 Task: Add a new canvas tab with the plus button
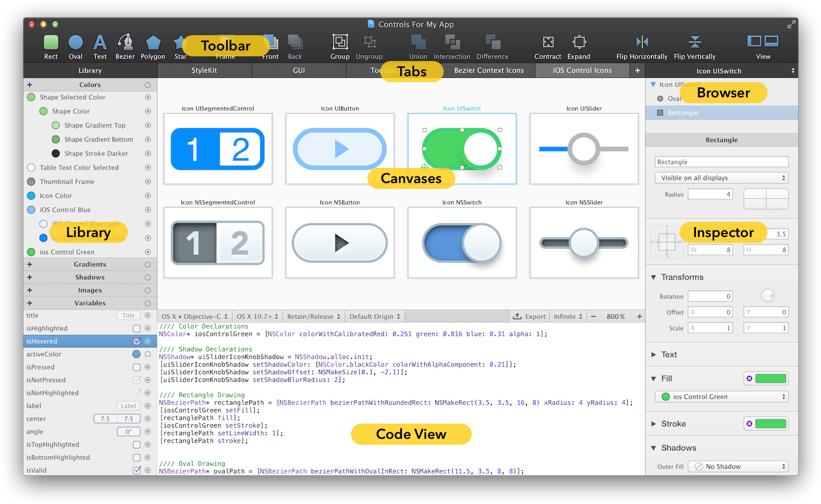click(x=637, y=70)
